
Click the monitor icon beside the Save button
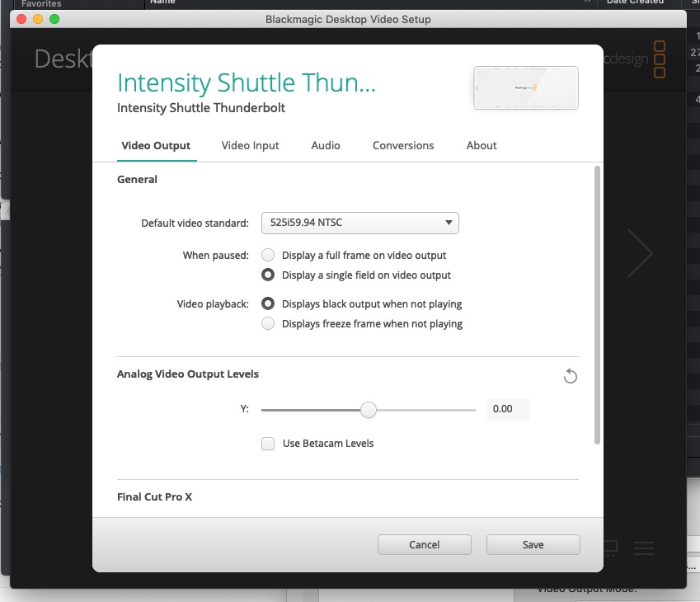tap(610, 548)
